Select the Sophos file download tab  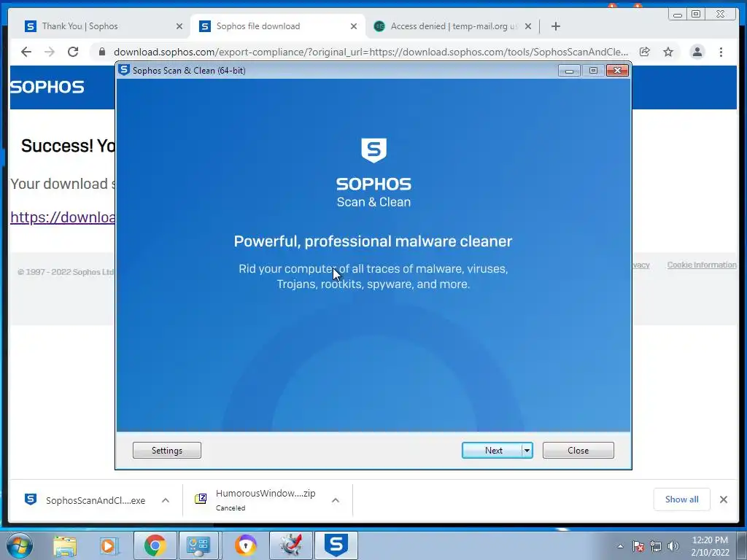point(277,26)
